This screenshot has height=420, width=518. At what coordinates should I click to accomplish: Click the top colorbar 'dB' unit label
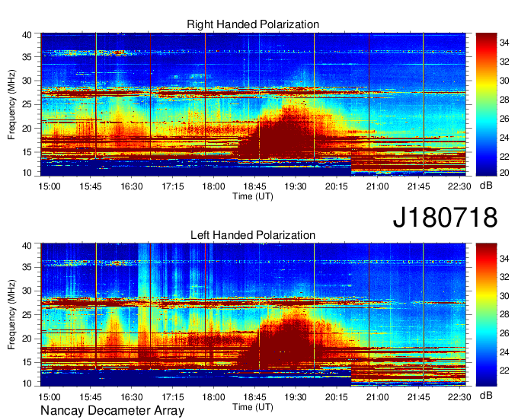(x=486, y=186)
